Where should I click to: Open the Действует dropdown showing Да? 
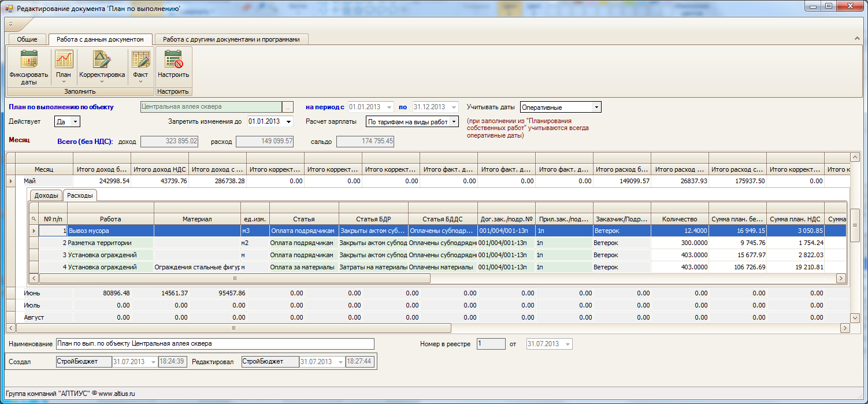pyautogui.click(x=75, y=121)
